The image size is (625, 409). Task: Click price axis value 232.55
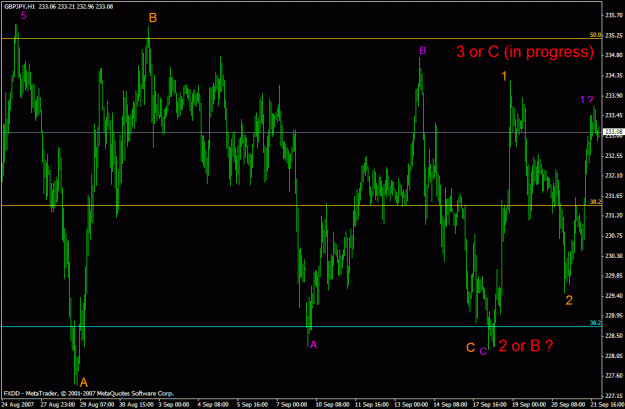[614, 155]
